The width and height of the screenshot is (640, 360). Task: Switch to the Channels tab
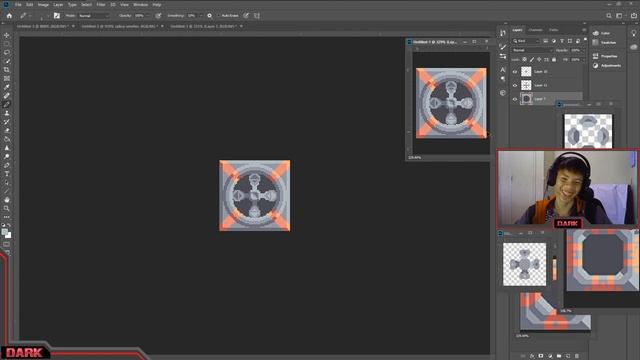(x=535, y=30)
